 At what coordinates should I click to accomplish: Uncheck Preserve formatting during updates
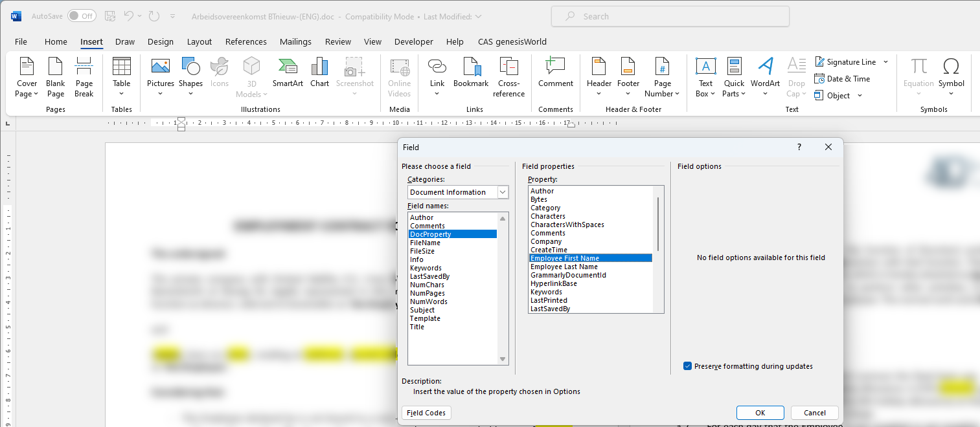tap(688, 366)
